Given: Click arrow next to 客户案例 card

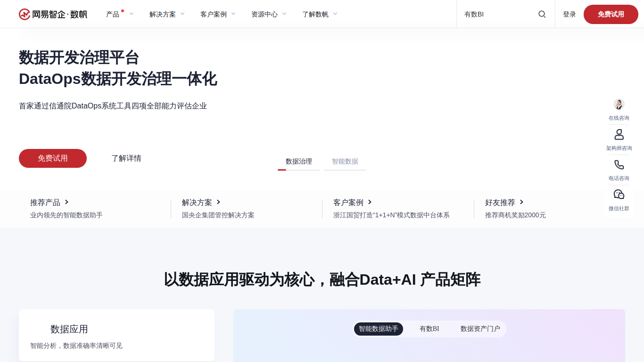Looking at the screenshot, I should [370, 202].
